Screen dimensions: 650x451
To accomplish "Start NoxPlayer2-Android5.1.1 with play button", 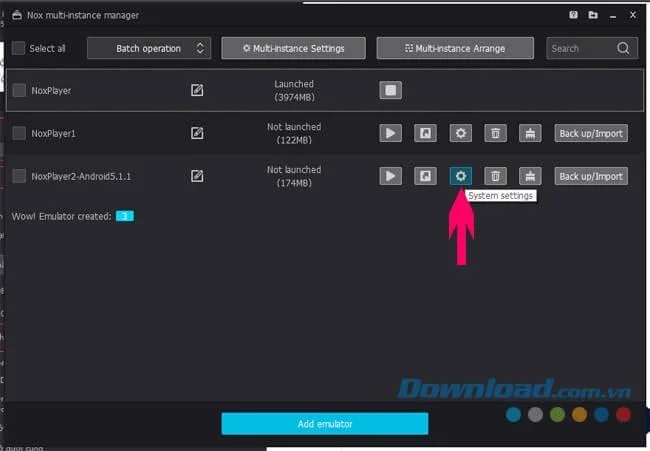I will click(x=390, y=176).
